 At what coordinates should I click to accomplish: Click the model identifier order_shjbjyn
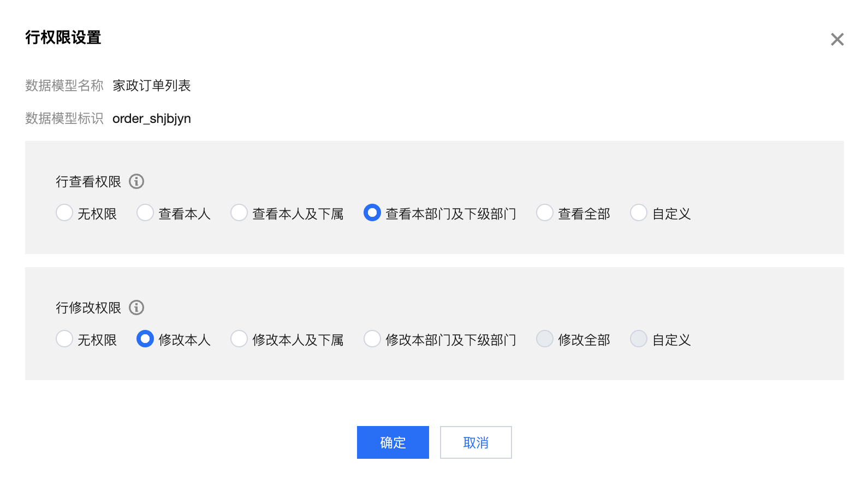[x=152, y=119]
